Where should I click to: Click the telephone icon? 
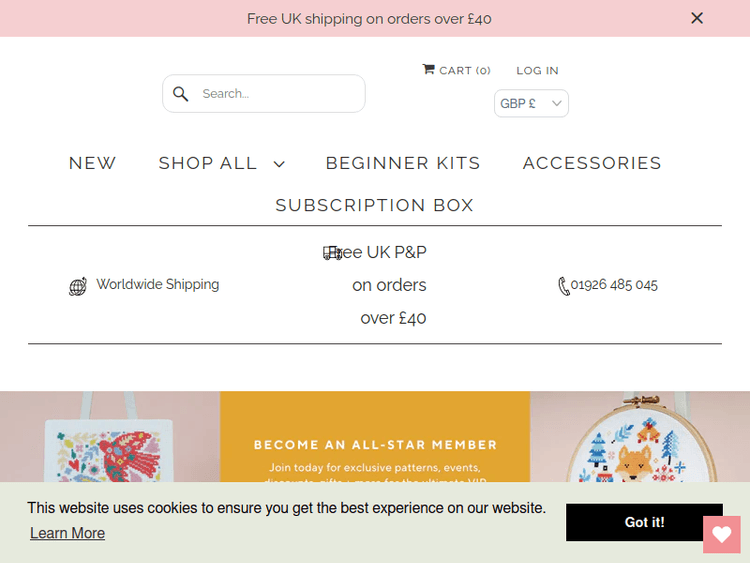pos(563,286)
